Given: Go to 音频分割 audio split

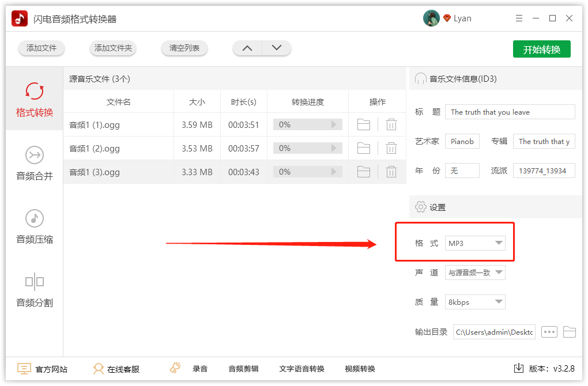Looking at the screenshot, I should click(35, 290).
